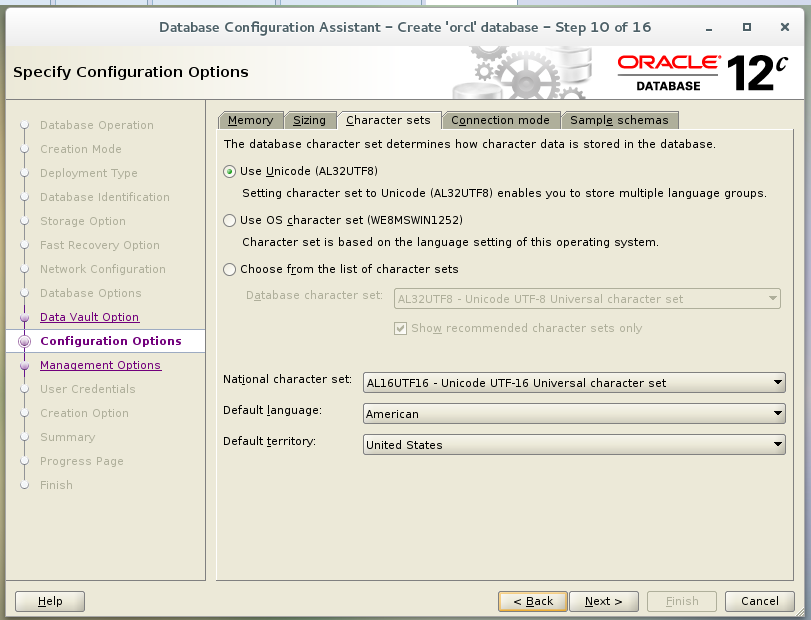The height and width of the screenshot is (620, 811).
Task: Switch to the Memory tab
Action: point(251,120)
